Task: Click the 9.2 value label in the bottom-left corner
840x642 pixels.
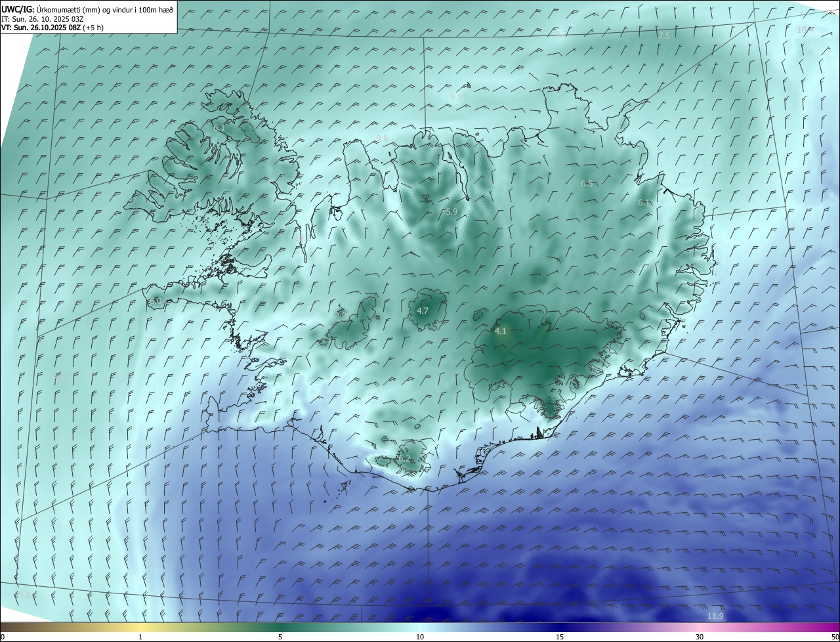Action: pos(23,595)
